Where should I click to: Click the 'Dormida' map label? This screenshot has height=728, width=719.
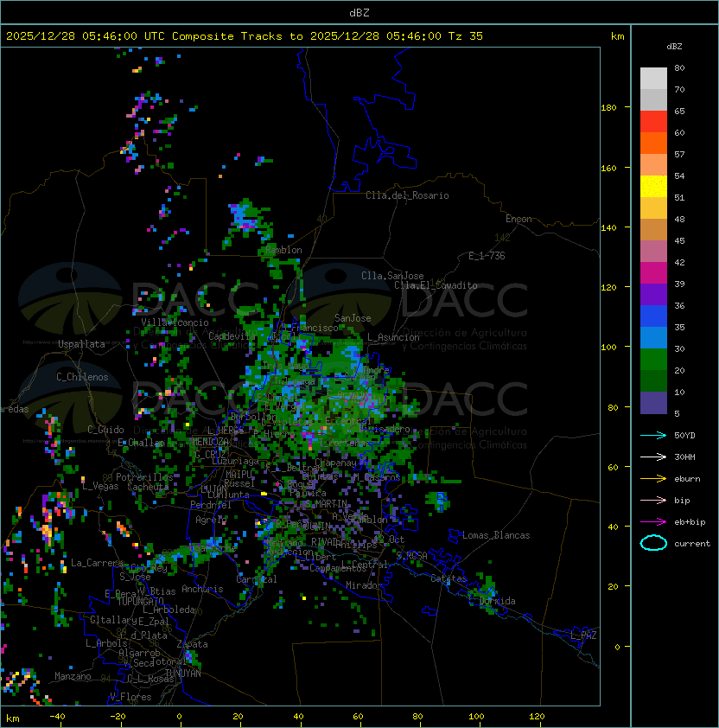pyautogui.click(x=497, y=601)
